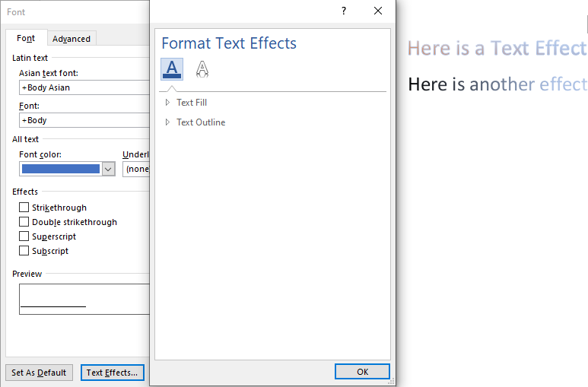588x387 pixels.
Task: Open the Underline style (none) box
Action: (136, 169)
